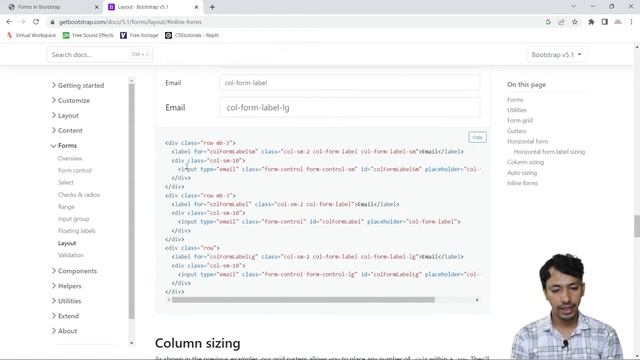Jump to Horizontal form section
The image size is (640, 360).
(528, 142)
